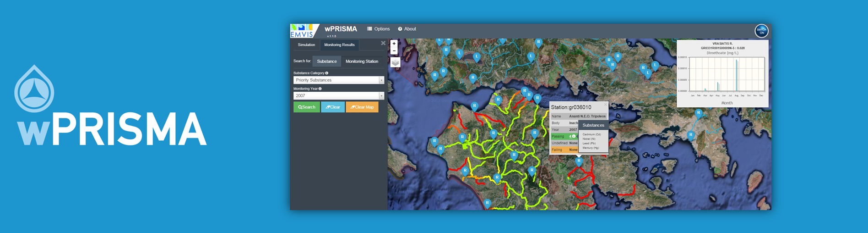This screenshot has height=233, width=868.
Task: Switch to the Simulation tab
Action: point(306,45)
